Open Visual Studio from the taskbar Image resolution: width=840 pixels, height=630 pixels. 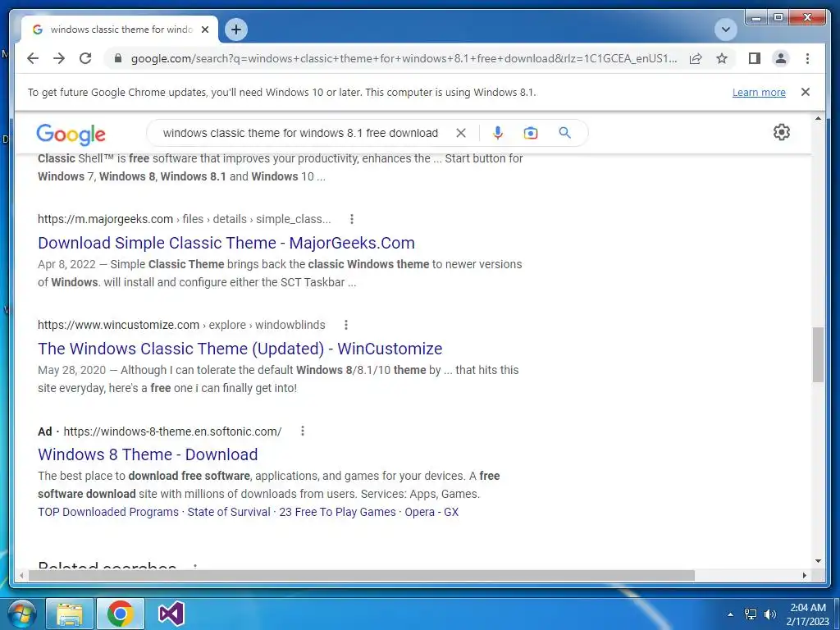coord(171,614)
